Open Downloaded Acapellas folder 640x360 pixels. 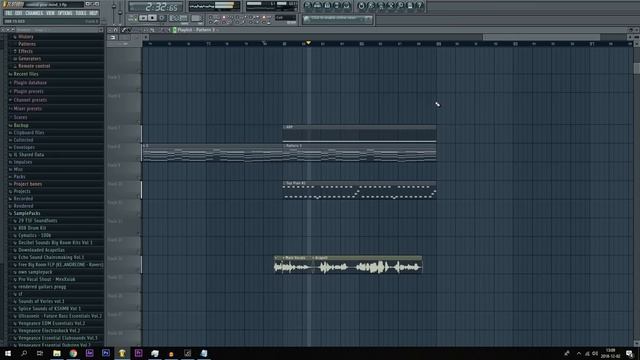click(41, 250)
